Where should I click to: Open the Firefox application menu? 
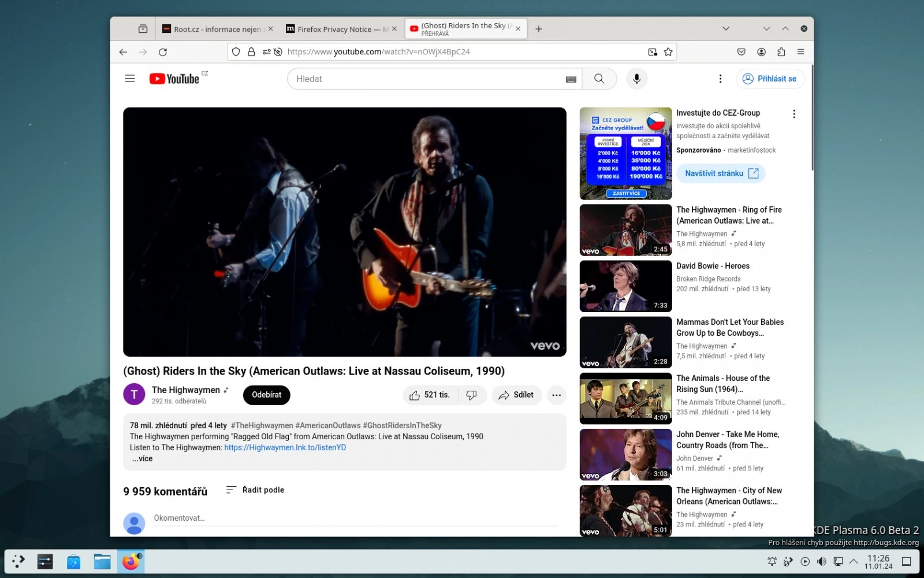[800, 52]
